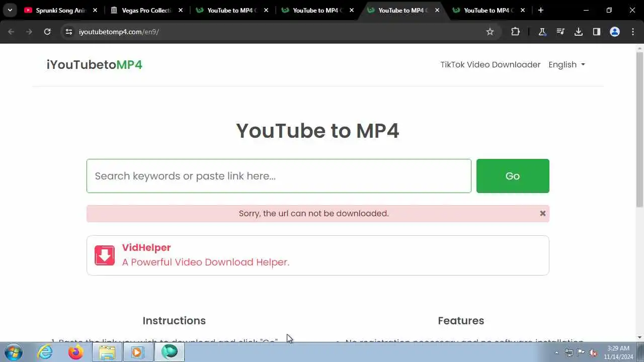
Task: Click the address bar URL
Action: tap(119, 32)
